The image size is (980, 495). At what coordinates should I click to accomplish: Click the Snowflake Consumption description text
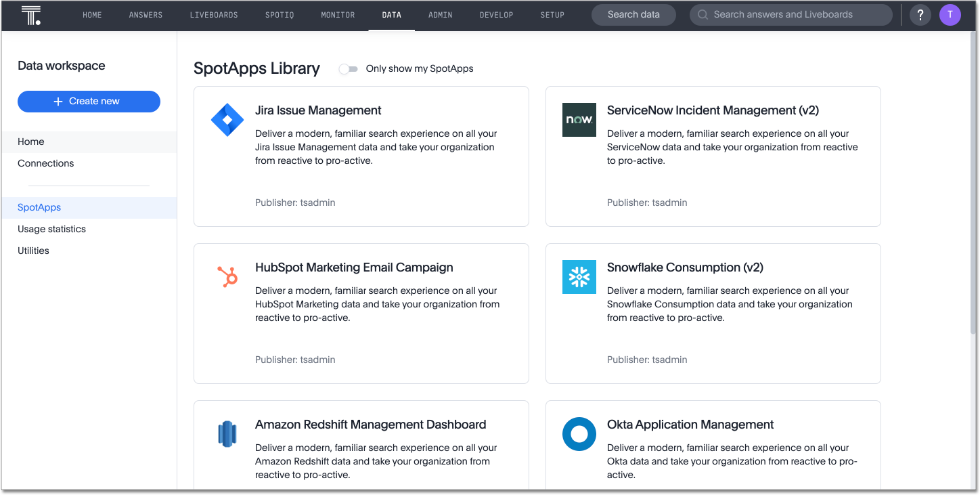(730, 304)
